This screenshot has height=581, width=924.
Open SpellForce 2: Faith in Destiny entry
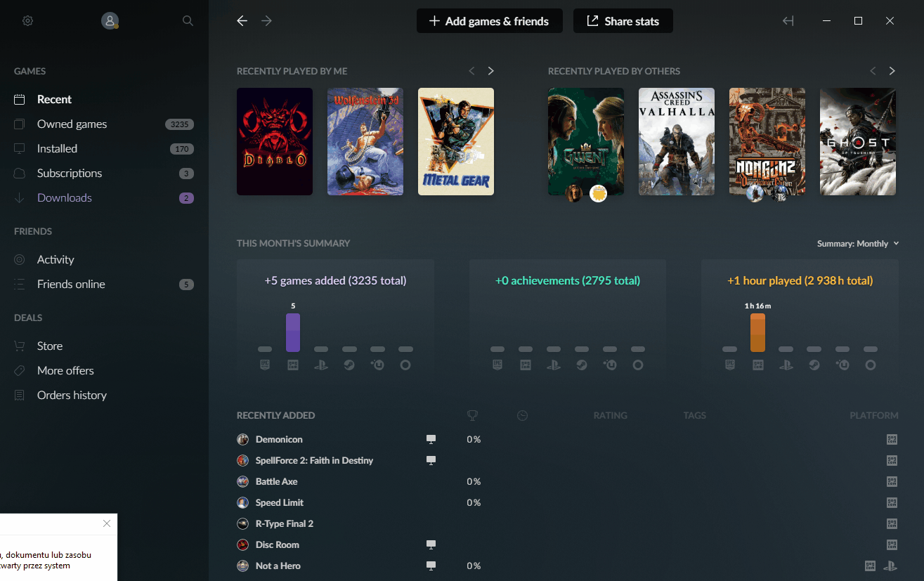pos(568,461)
